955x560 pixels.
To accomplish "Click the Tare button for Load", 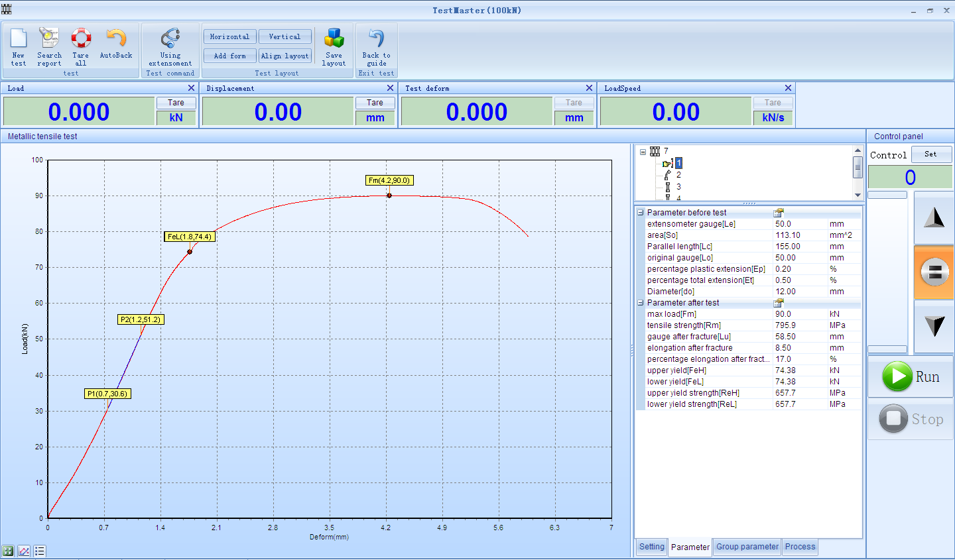I will 176,103.
